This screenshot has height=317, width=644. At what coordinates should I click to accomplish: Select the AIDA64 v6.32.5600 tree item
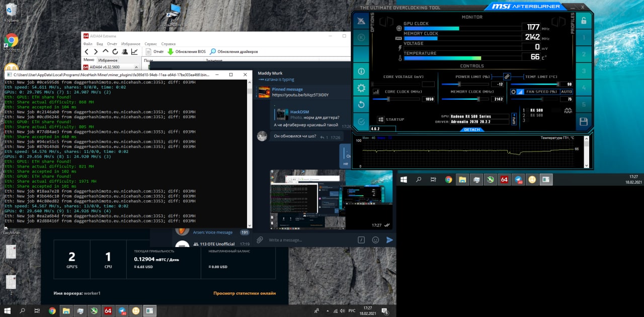pyautogui.click(x=101, y=67)
